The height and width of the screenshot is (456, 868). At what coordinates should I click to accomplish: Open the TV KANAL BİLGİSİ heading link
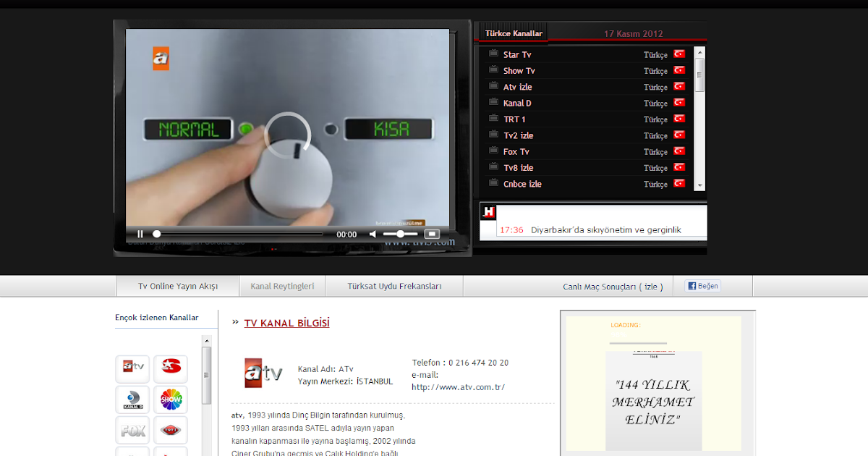click(286, 323)
